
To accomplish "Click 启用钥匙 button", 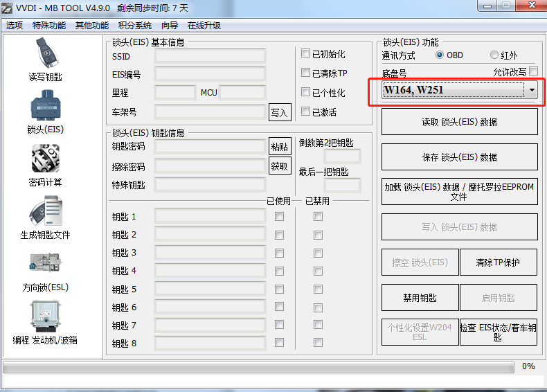I will pyautogui.click(x=498, y=298).
